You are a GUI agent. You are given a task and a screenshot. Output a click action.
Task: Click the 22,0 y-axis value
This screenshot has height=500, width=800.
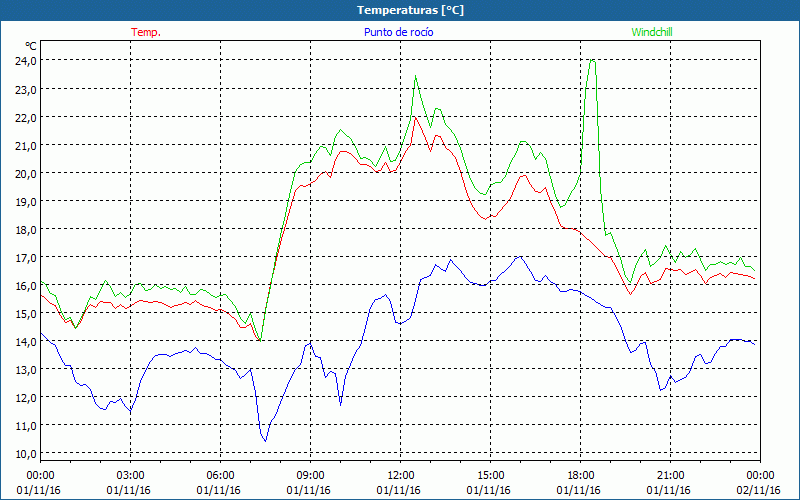[27, 118]
